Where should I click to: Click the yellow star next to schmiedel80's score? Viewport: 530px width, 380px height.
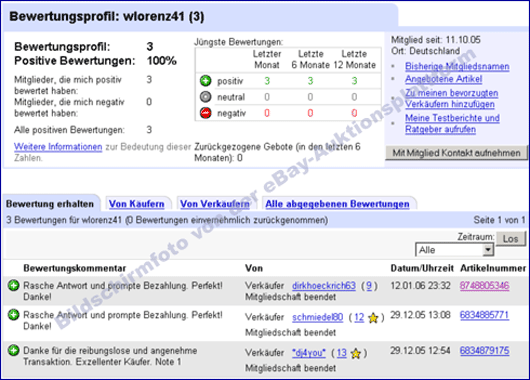[373, 318]
